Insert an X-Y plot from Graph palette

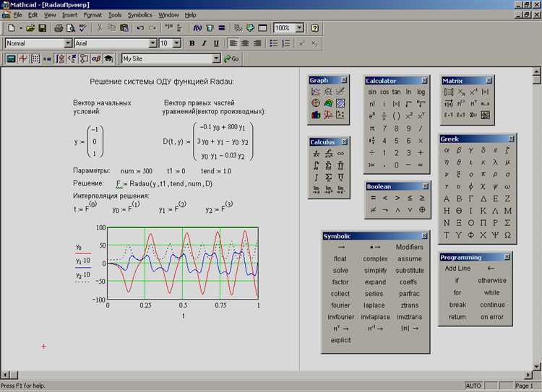[316, 92]
